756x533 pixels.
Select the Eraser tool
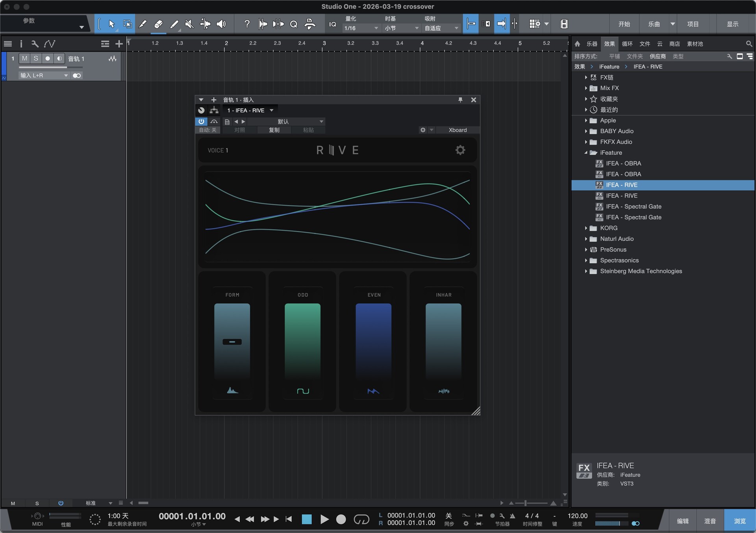click(158, 24)
